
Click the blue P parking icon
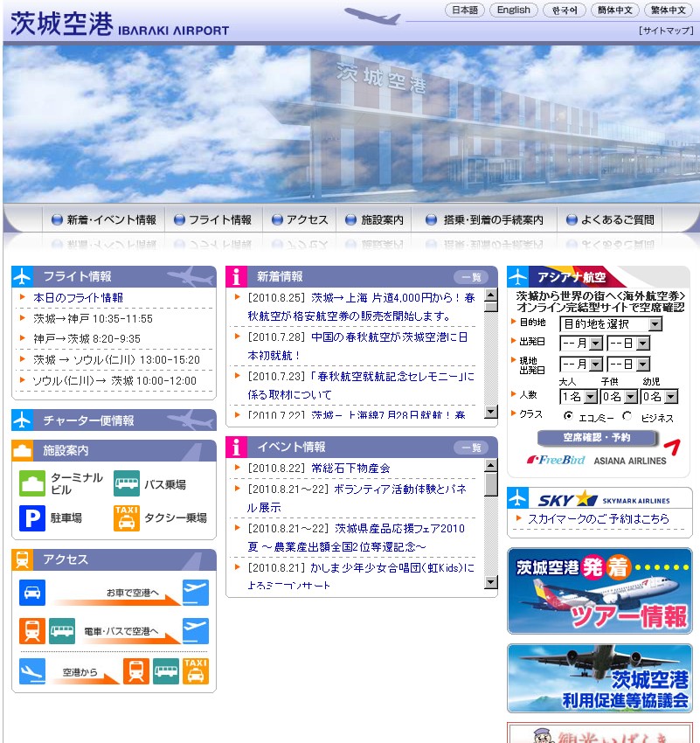click(32, 518)
